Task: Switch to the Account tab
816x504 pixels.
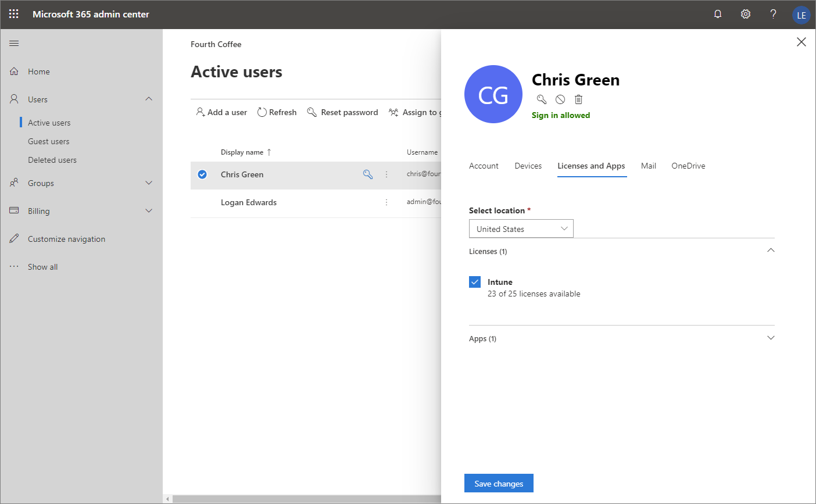Action: (x=484, y=166)
